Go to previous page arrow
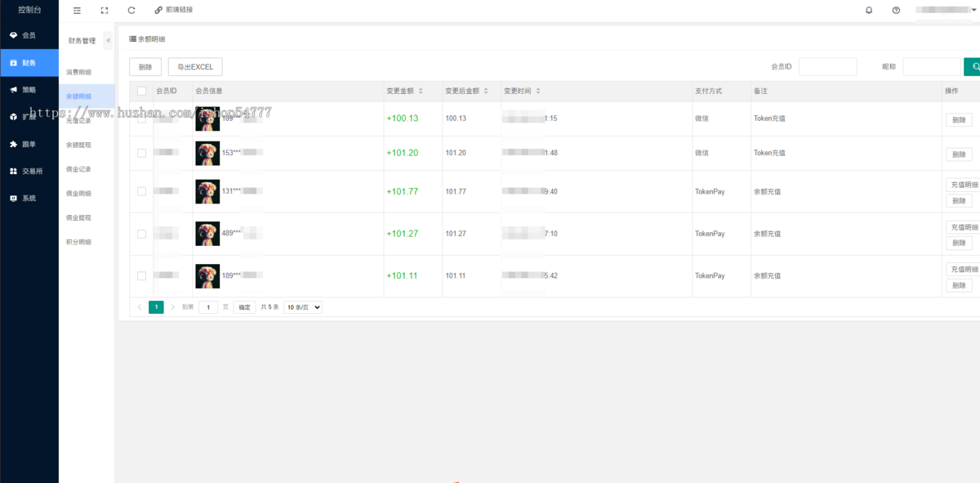Image resolution: width=980 pixels, height=483 pixels. [x=140, y=307]
